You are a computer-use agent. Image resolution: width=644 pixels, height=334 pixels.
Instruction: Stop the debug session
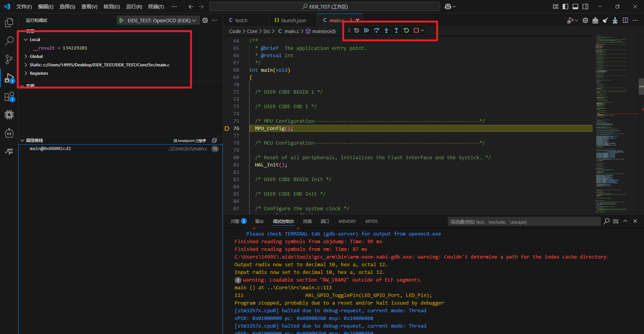pos(416,30)
